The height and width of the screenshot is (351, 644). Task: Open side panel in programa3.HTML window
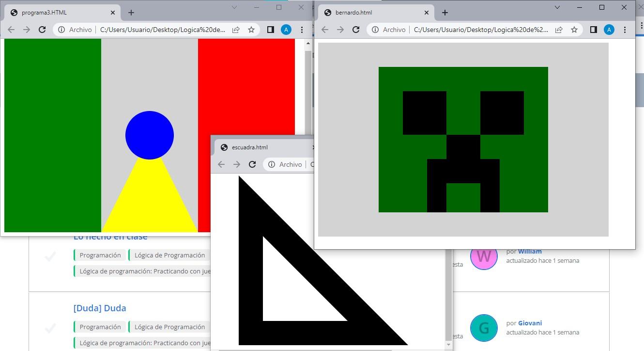pyautogui.click(x=271, y=30)
